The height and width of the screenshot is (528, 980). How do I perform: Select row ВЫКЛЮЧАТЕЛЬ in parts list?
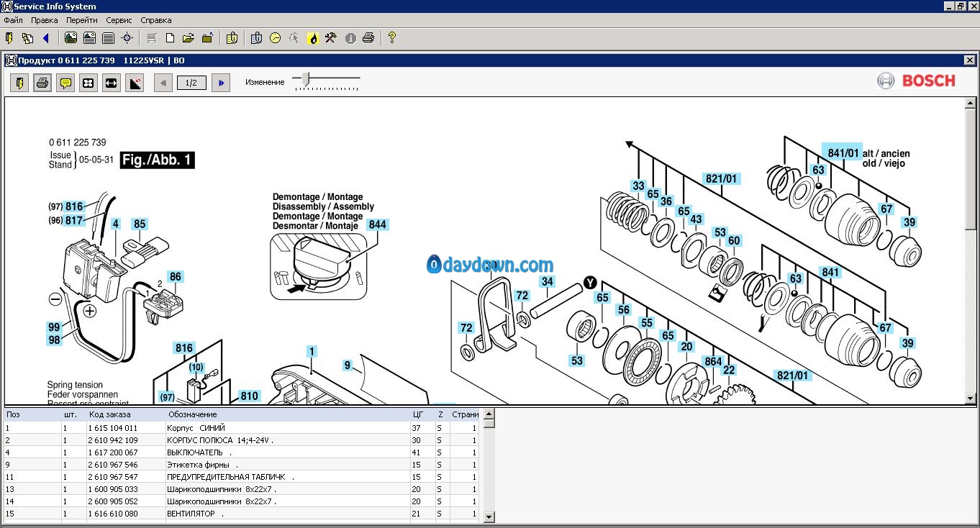click(x=241, y=452)
